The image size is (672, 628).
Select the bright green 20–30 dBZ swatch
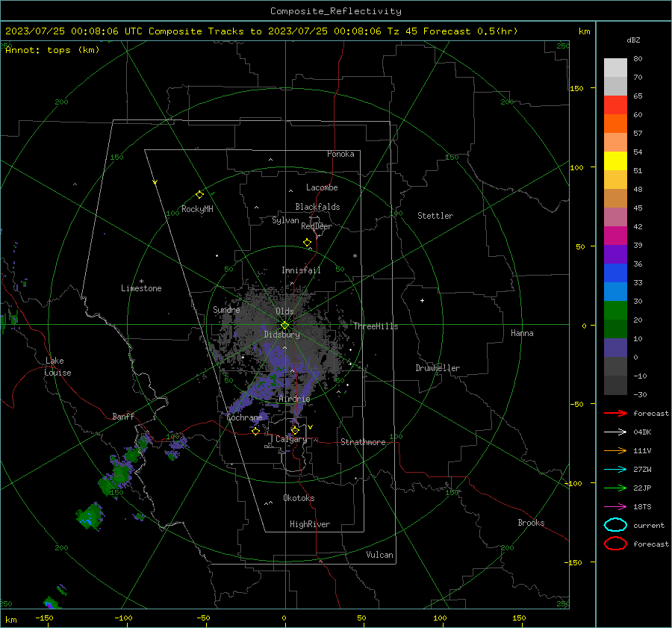pos(615,311)
